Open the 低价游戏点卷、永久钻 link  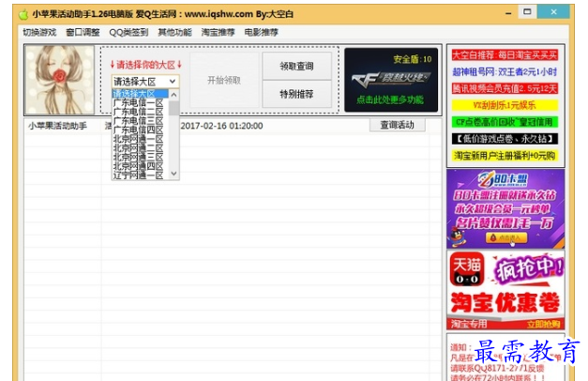[x=505, y=139]
